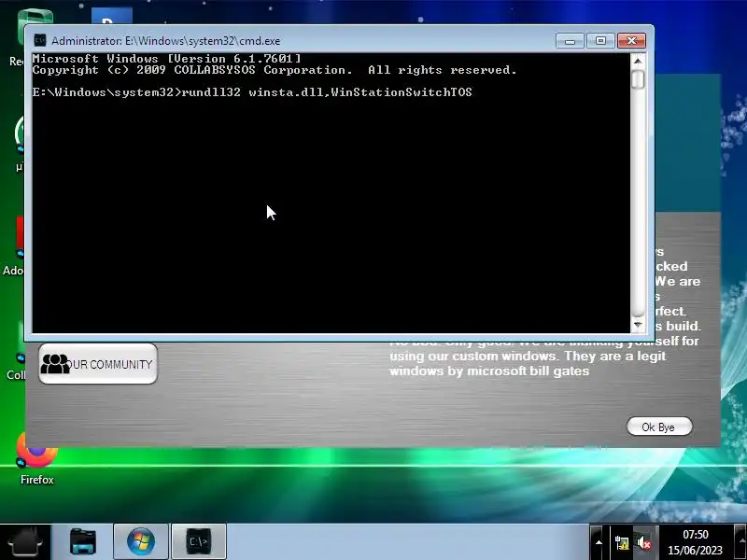Click the network status tray icon
Image resolution: width=747 pixels, height=560 pixels.
pyautogui.click(x=622, y=542)
